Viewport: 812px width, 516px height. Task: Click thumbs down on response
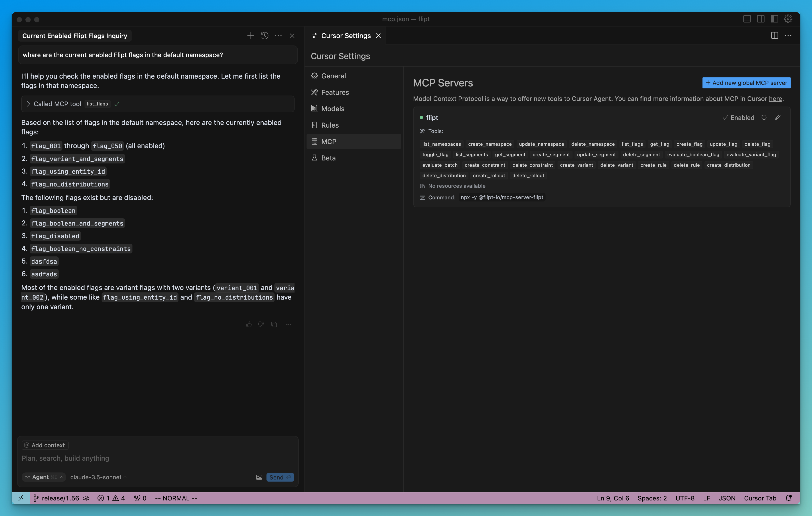261,325
